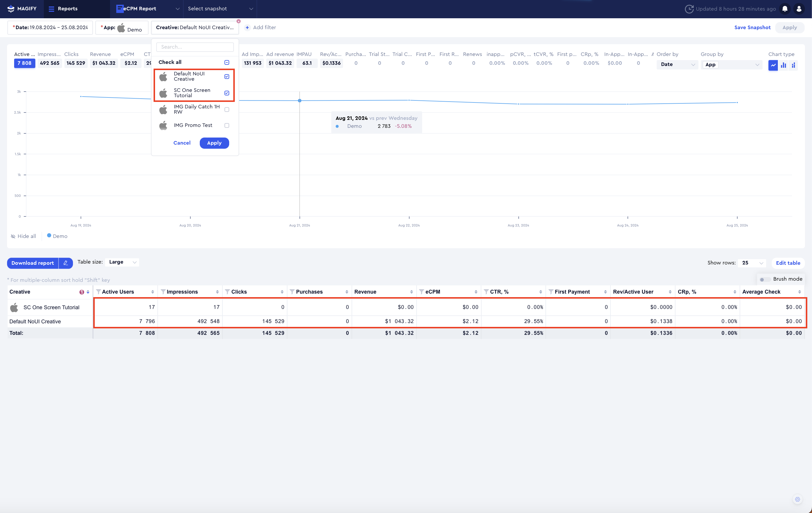
Task: Click the Save Snapshot link
Action: (x=752, y=27)
